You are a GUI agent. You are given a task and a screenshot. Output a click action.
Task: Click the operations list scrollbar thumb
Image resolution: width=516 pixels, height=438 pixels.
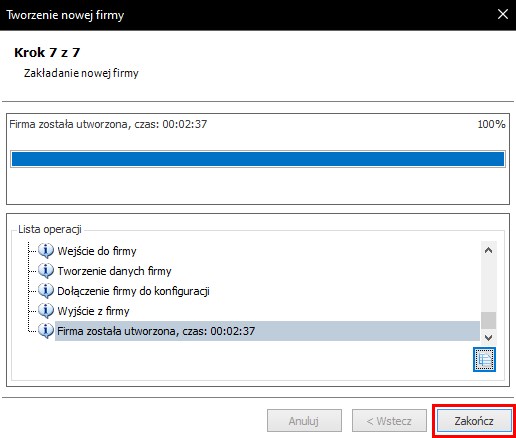pos(488,320)
